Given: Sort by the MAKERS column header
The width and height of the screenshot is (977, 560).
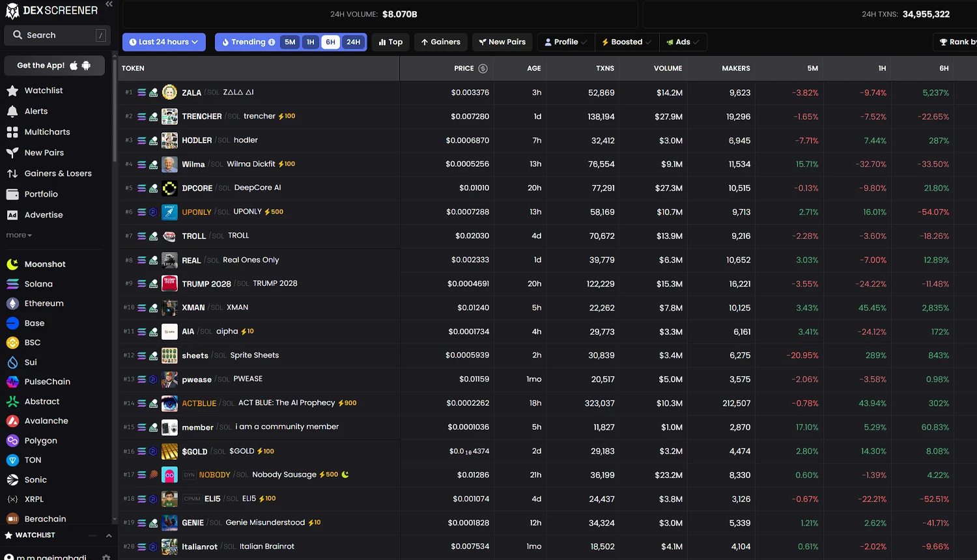Looking at the screenshot, I should [736, 68].
